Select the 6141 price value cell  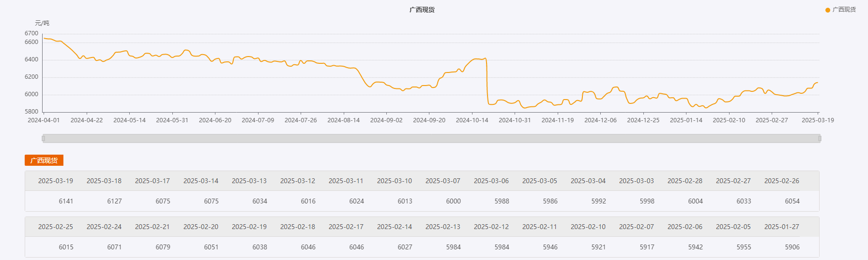[66, 201]
